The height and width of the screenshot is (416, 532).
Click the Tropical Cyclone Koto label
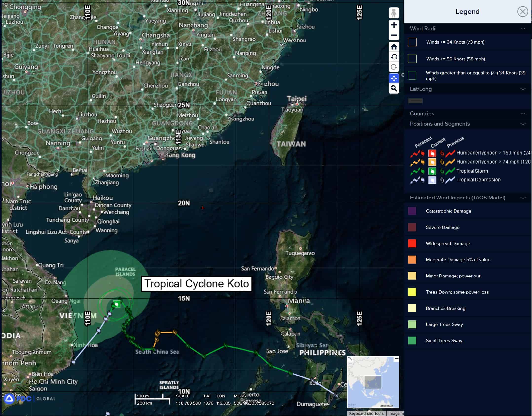(x=196, y=284)
